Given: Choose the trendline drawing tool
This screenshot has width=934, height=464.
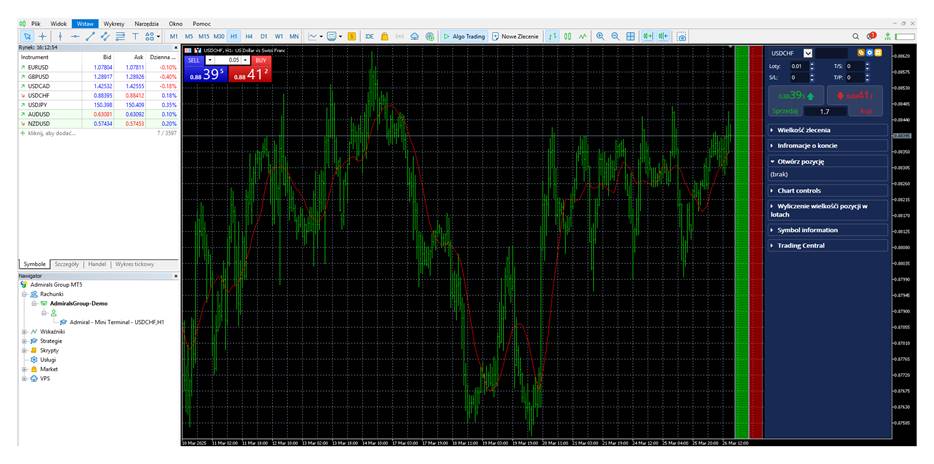Looking at the screenshot, I should (90, 36).
